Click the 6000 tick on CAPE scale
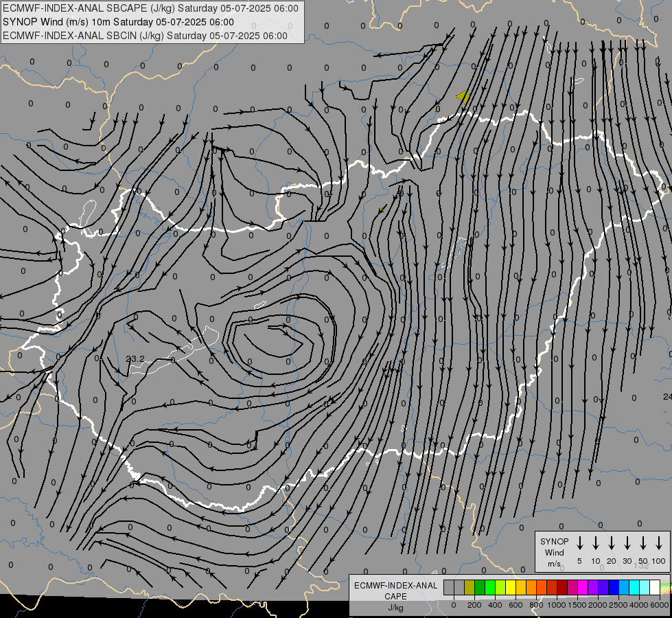The image size is (672, 618). click(x=660, y=605)
